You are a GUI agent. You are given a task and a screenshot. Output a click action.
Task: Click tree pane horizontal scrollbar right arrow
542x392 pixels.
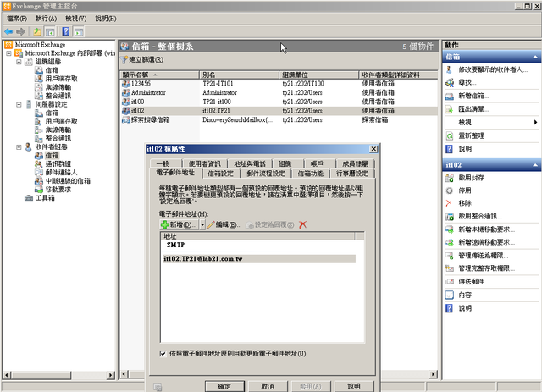[x=111, y=375]
